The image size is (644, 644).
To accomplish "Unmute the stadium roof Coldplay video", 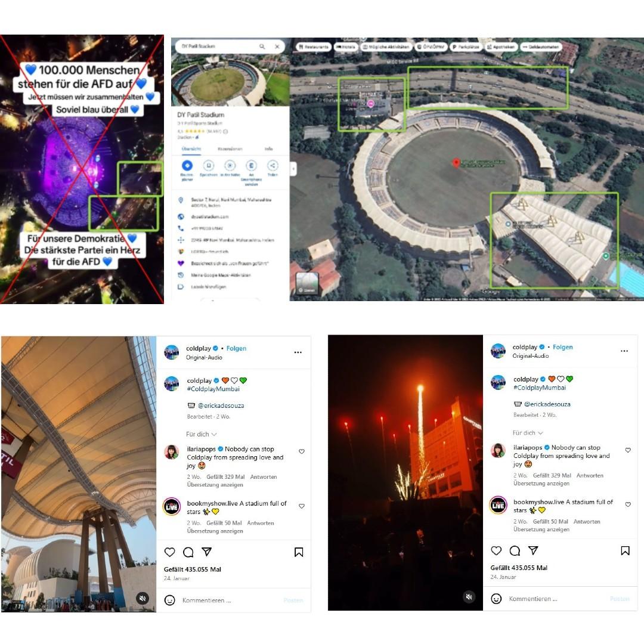I will (x=143, y=598).
